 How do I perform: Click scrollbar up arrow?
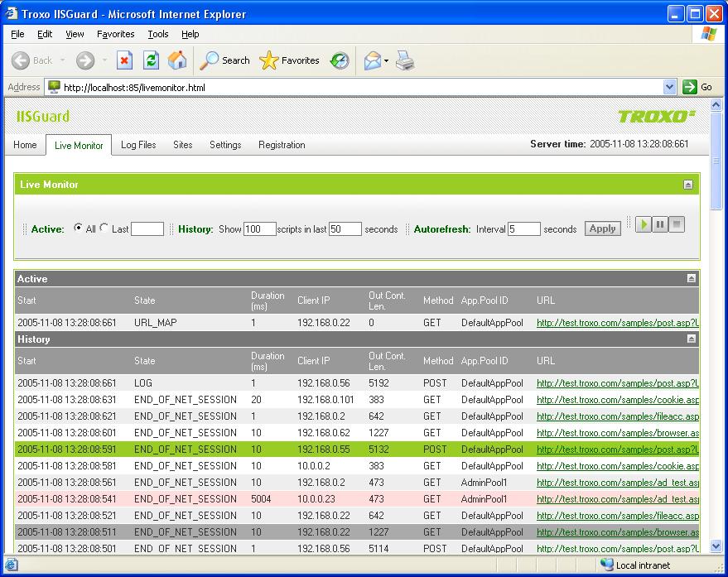click(716, 104)
